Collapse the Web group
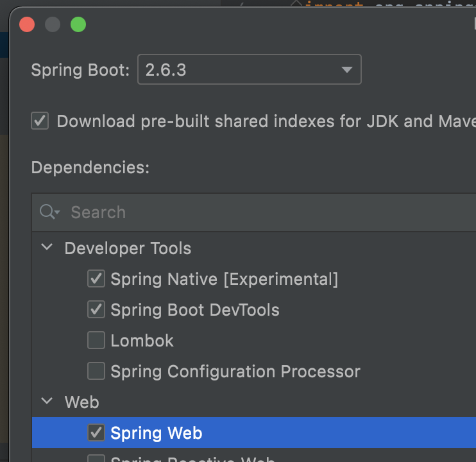The image size is (476, 462). click(47, 400)
